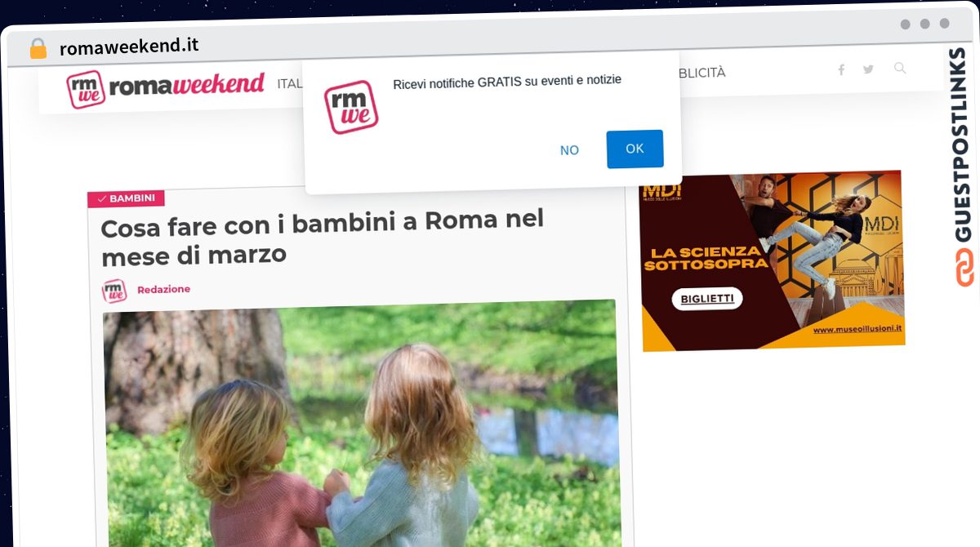Click the rmwe logo in notification popup
The width and height of the screenshot is (980, 547).
(351, 107)
